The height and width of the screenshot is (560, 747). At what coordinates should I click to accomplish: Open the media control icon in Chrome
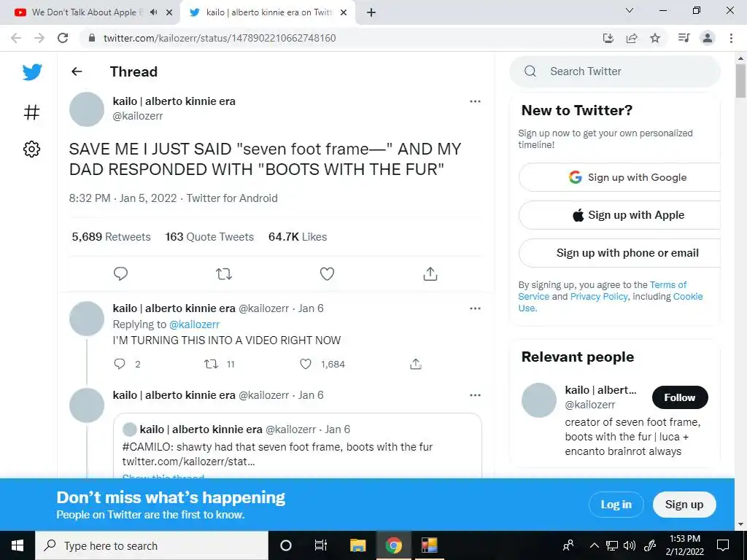click(684, 38)
